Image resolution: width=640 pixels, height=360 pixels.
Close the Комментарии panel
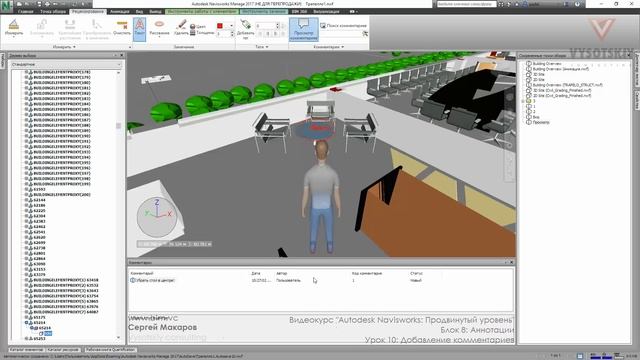coord(511,262)
